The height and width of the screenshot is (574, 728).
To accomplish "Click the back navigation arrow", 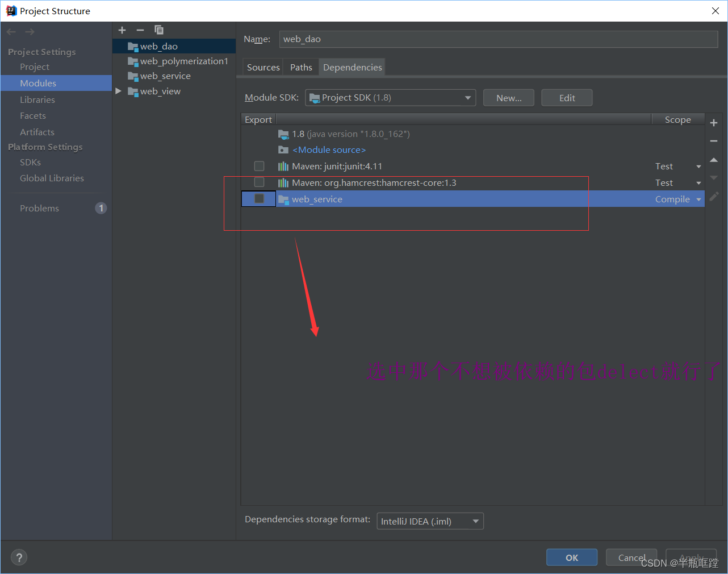I will 11,31.
